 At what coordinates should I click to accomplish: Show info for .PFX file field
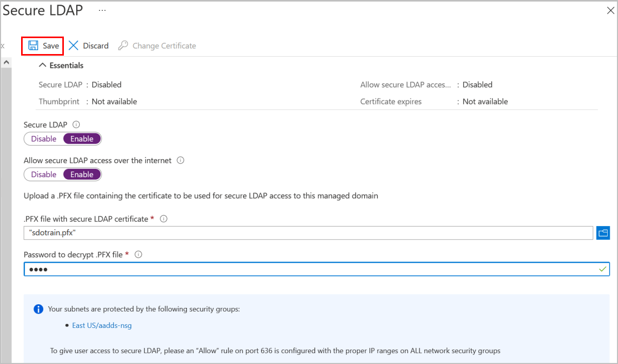click(164, 219)
